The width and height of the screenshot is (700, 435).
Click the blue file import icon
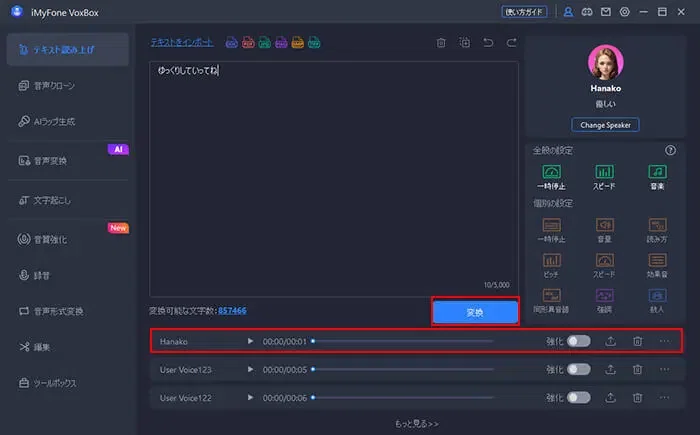click(x=231, y=43)
